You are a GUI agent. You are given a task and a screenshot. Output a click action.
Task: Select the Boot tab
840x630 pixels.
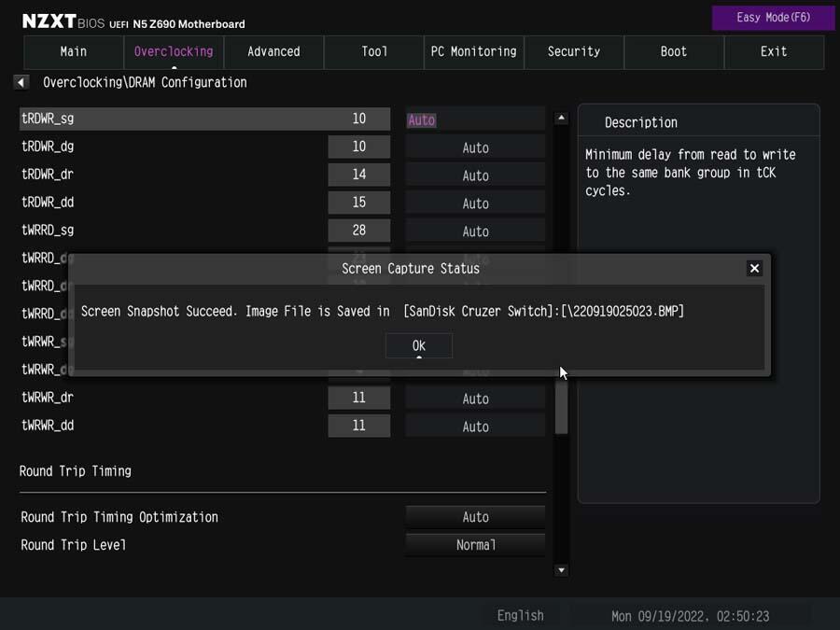click(x=673, y=52)
